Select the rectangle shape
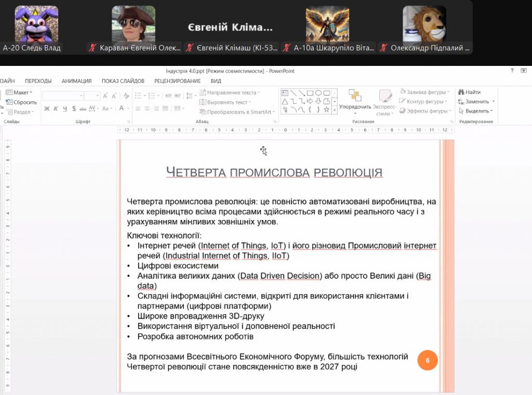This screenshot has width=532, height=395. click(310, 93)
